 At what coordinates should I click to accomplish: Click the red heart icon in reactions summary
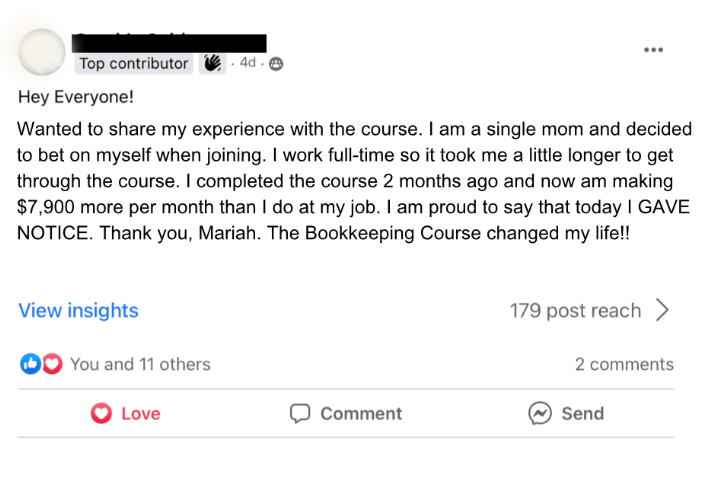52,364
